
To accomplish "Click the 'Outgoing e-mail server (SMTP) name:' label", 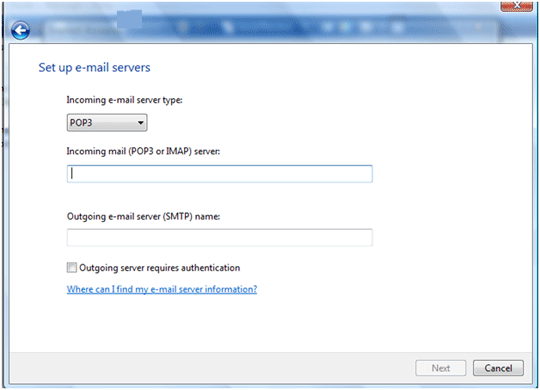I will [143, 216].
